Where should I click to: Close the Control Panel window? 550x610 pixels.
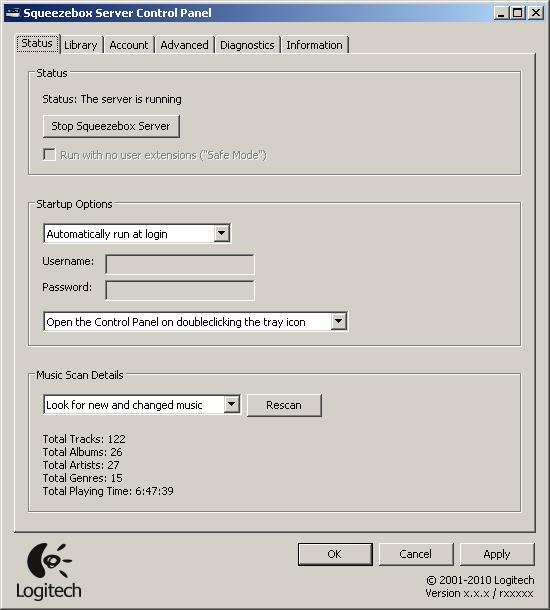[536, 13]
